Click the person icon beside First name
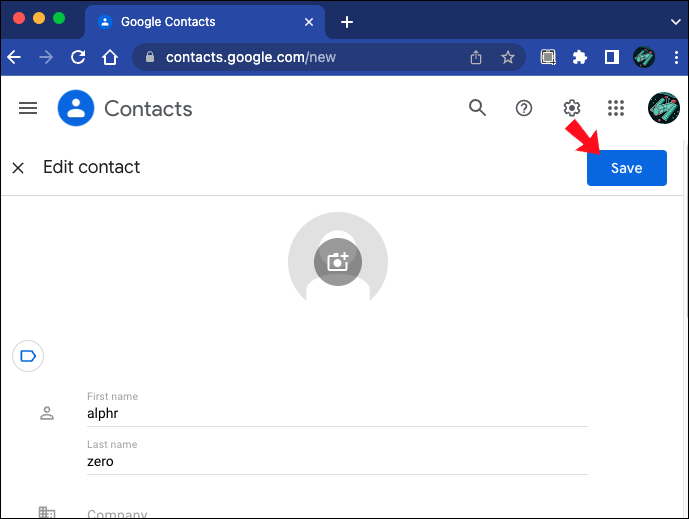The image size is (689, 519). coord(47,413)
